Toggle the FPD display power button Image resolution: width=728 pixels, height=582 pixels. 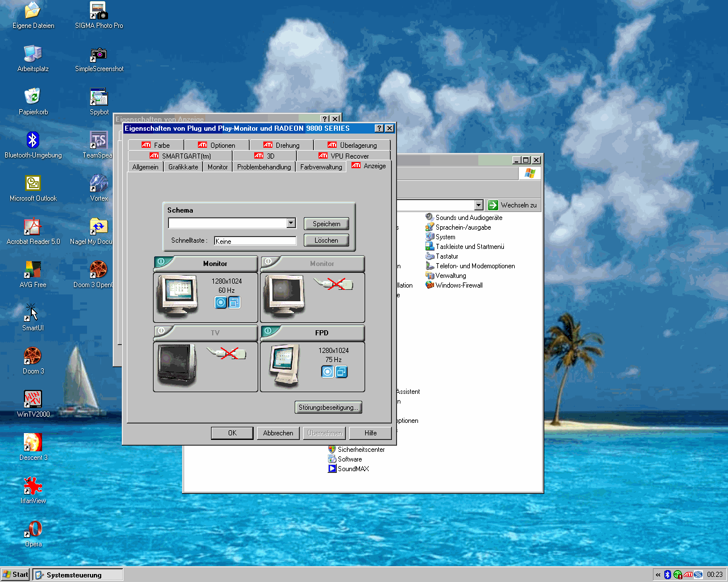268,331
